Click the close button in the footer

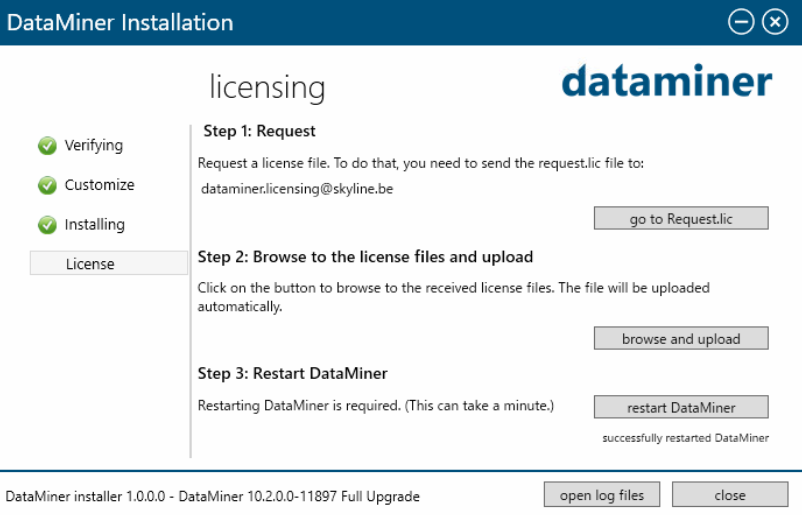tap(730, 495)
